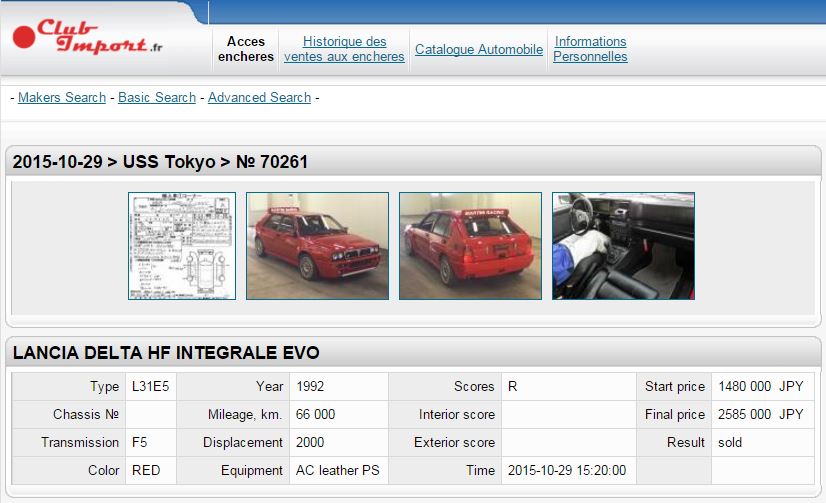Click the mileage value 66 000

(315, 414)
